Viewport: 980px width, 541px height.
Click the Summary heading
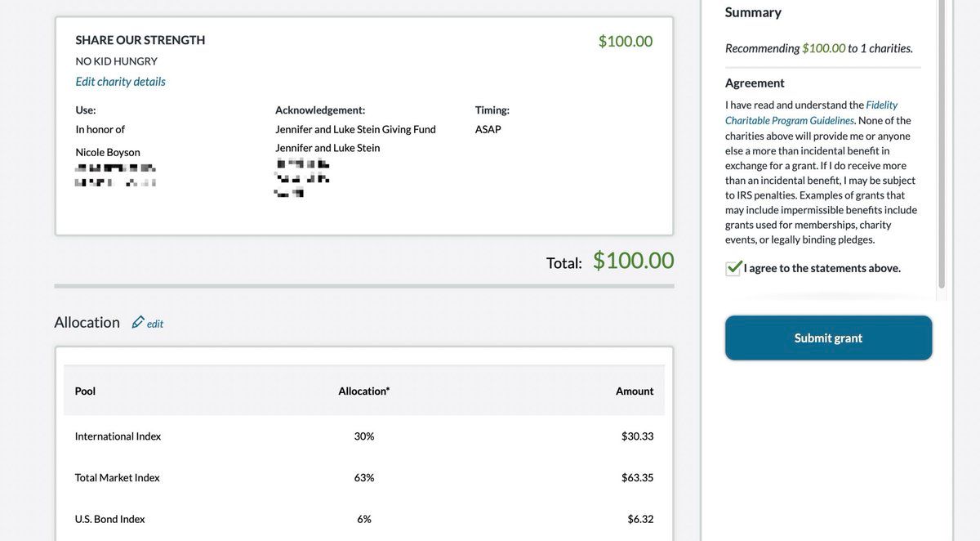click(x=753, y=12)
